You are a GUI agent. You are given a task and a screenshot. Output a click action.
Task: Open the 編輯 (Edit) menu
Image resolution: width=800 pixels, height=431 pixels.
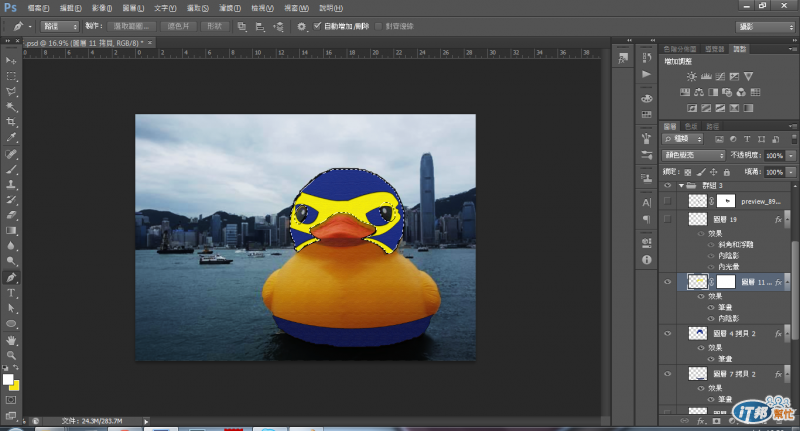tap(70, 8)
